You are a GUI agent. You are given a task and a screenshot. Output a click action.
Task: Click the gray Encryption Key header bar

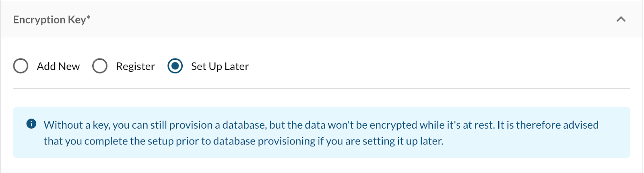pyautogui.click(x=322, y=19)
